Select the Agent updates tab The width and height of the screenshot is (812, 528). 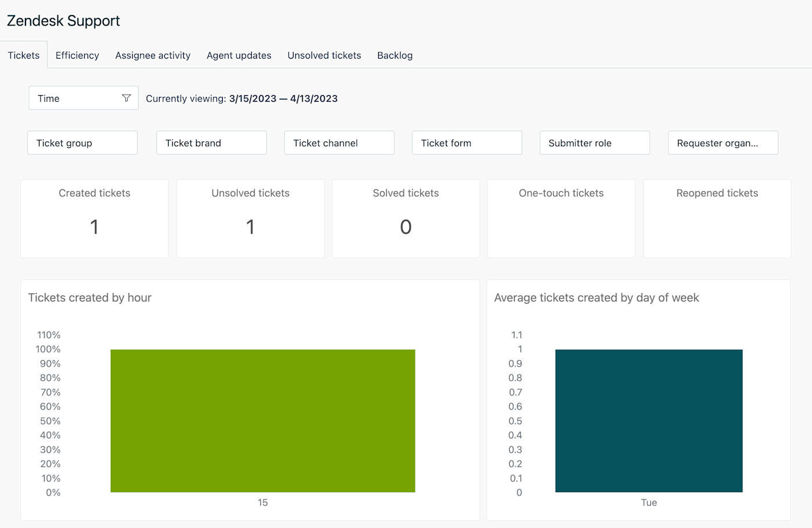coord(239,55)
